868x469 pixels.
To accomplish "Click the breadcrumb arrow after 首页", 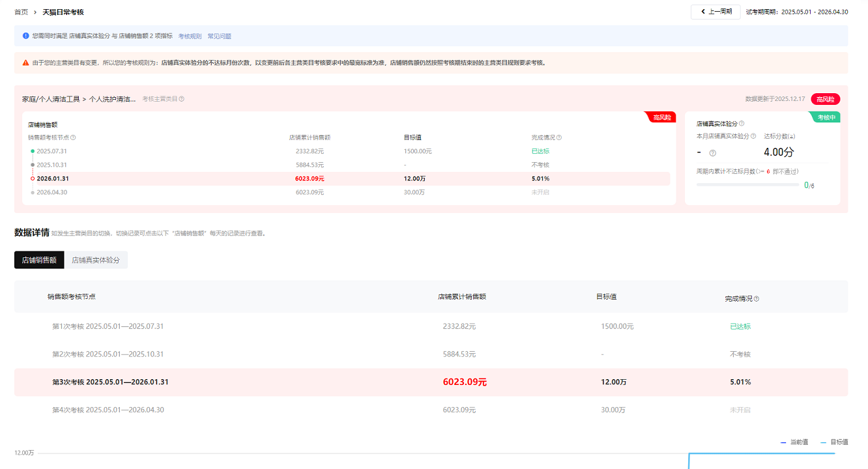I will [x=35, y=12].
